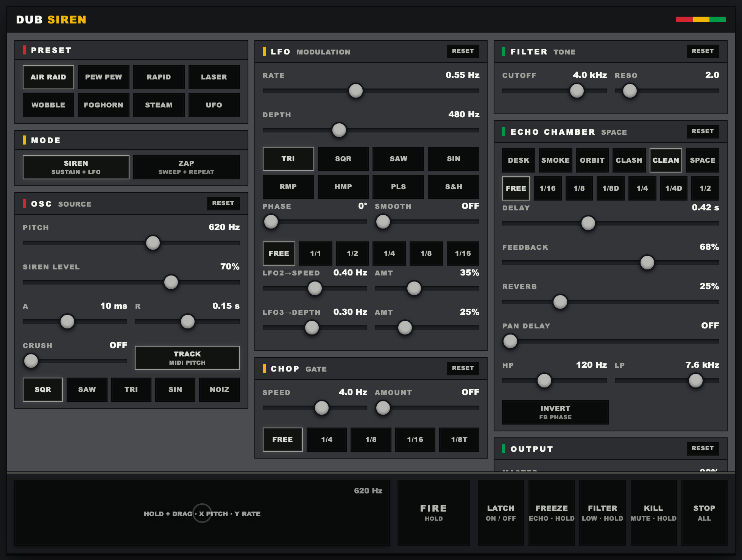Set echo delay sync to 1/8D
This screenshot has width=742, height=560.
[611, 188]
